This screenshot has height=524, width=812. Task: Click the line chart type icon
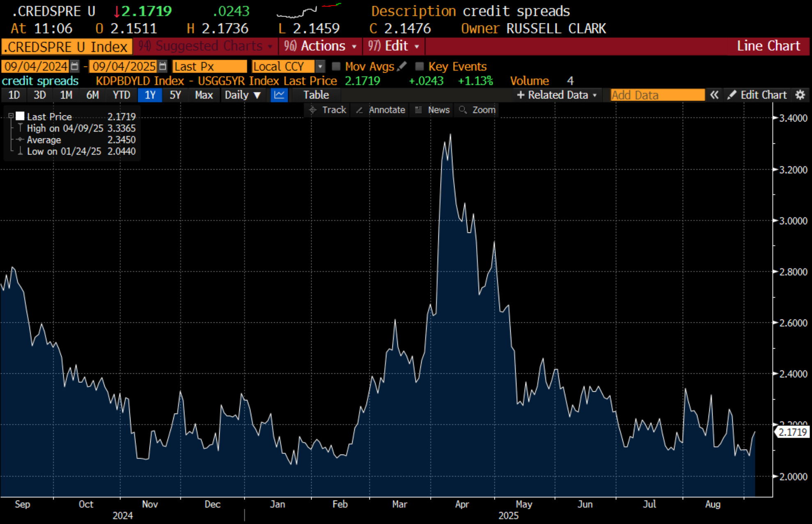[x=279, y=95]
